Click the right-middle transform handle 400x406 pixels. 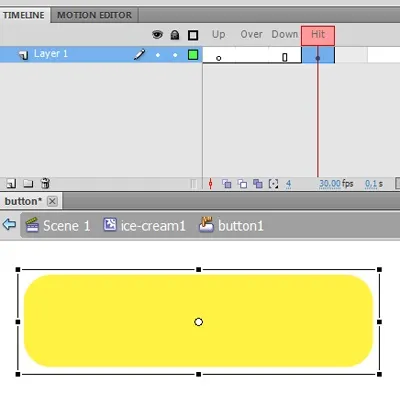(379, 322)
